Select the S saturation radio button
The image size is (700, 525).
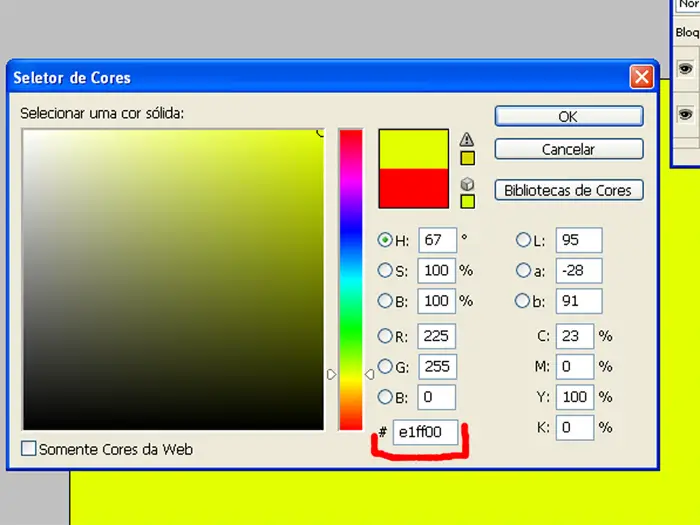click(385, 270)
